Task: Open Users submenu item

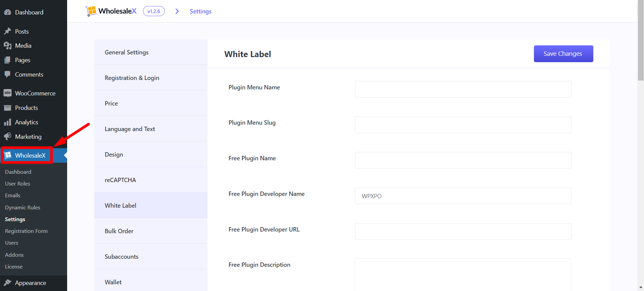Action: tap(12, 243)
